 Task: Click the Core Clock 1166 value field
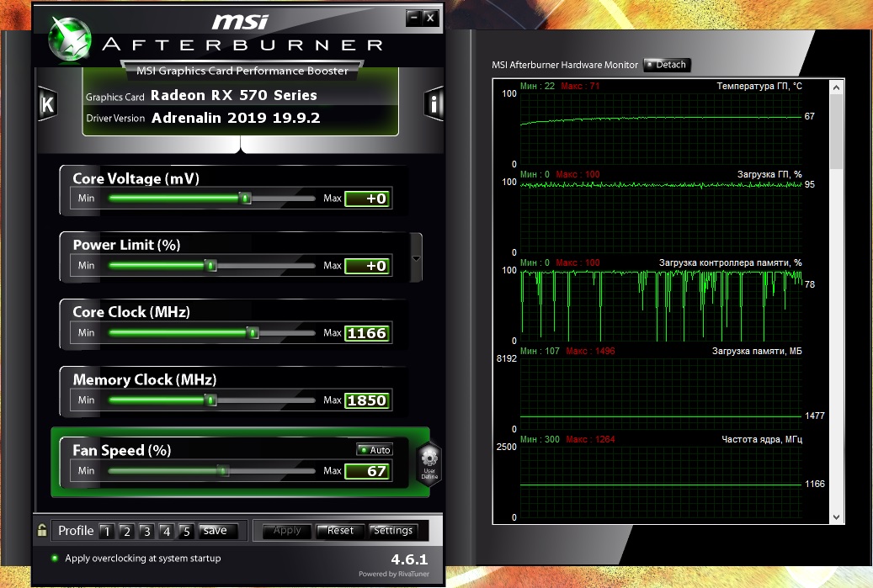[368, 333]
